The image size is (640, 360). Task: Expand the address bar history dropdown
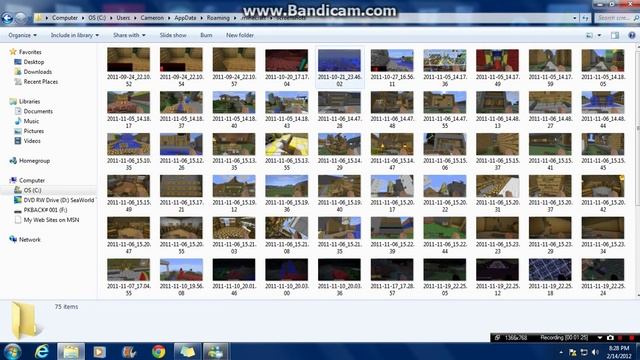575,18
